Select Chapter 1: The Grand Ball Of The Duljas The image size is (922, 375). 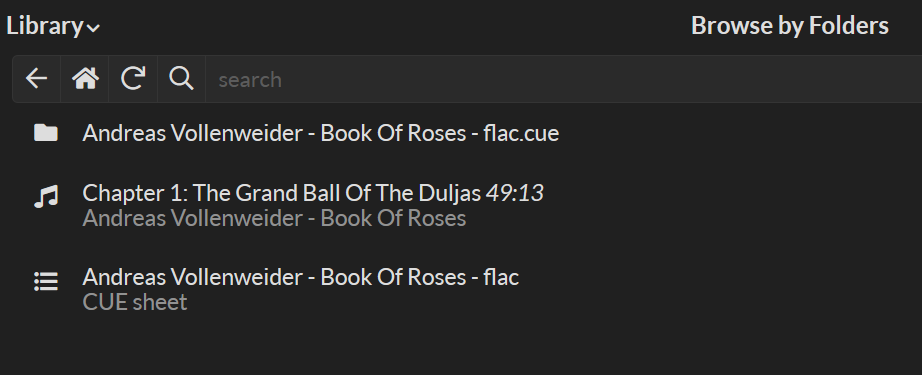(282, 193)
